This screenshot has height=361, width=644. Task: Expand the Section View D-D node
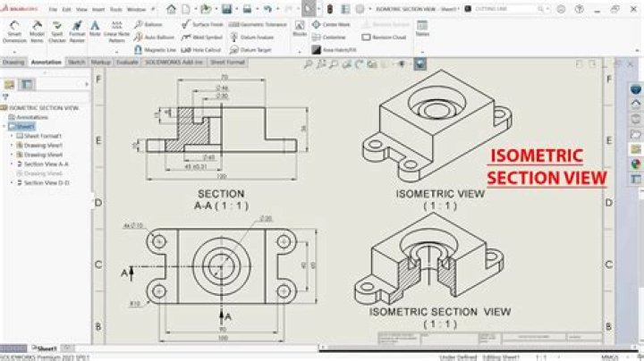click(x=12, y=183)
